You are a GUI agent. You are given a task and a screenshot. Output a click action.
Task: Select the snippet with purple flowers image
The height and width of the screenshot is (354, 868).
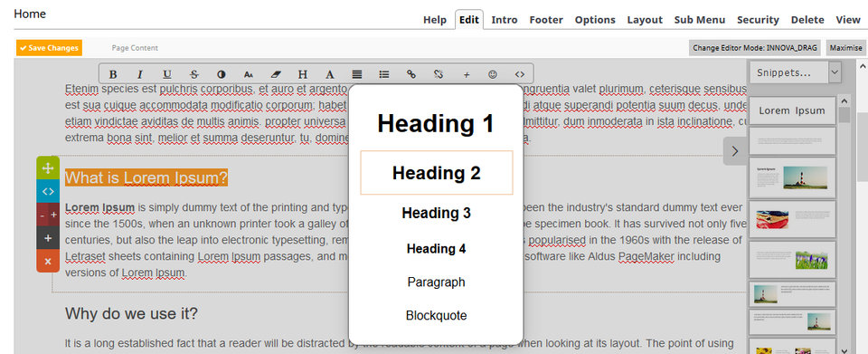point(792,259)
